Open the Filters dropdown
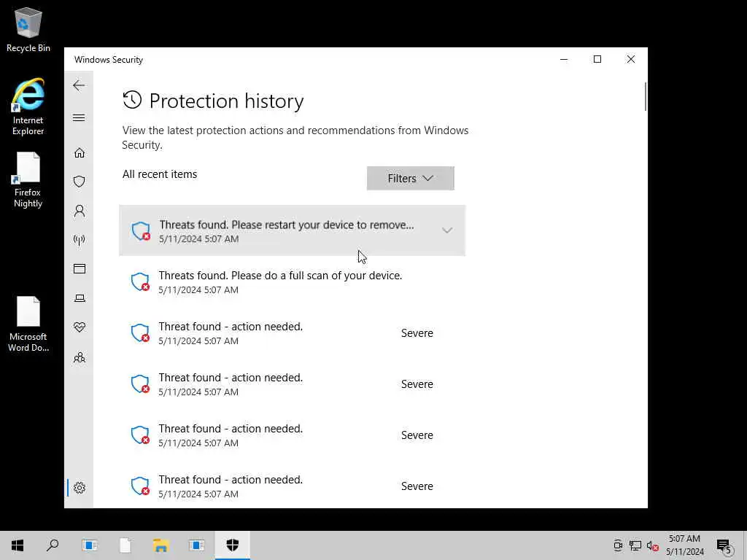Viewport: 747px width, 560px height. [410, 179]
